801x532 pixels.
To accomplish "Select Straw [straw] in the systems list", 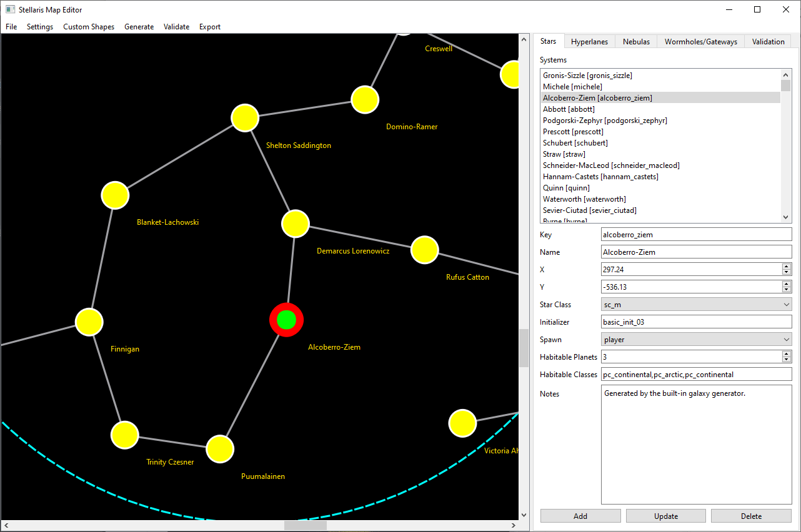I will pos(660,154).
